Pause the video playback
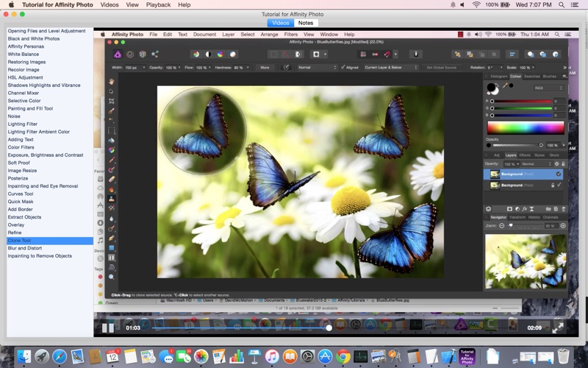This screenshot has width=588, height=368. [x=108, y=328]
